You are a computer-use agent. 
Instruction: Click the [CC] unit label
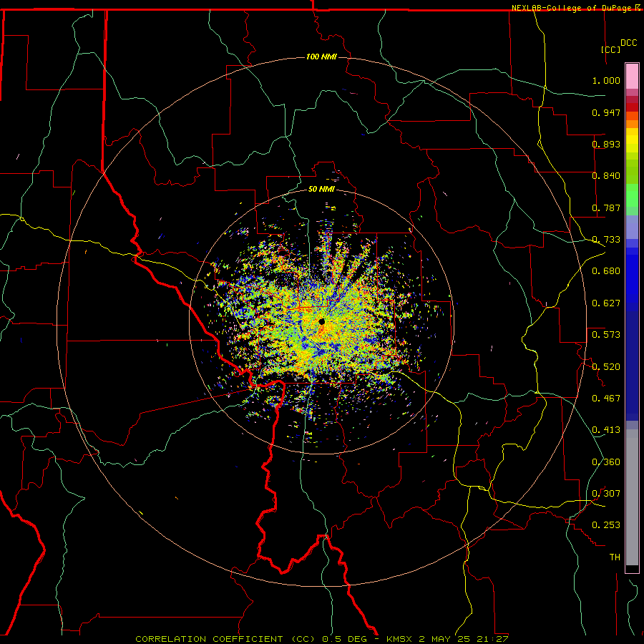610,49
